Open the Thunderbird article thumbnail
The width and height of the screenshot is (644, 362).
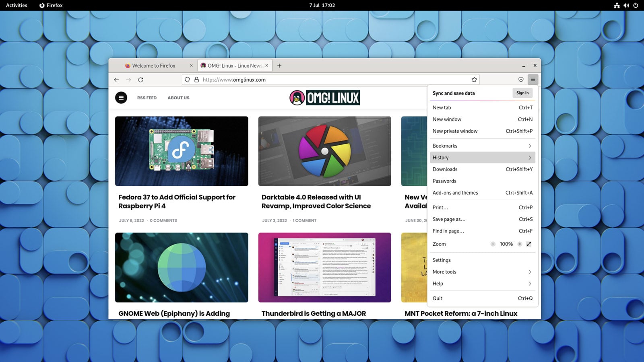click(x=325, y=267)
